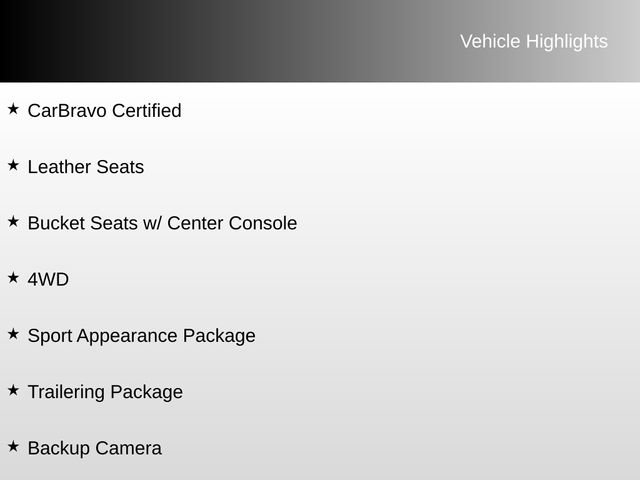Click the word Camera in the last highlight
The height and width of the screenshot is (480, 640).
coord(128,449)
